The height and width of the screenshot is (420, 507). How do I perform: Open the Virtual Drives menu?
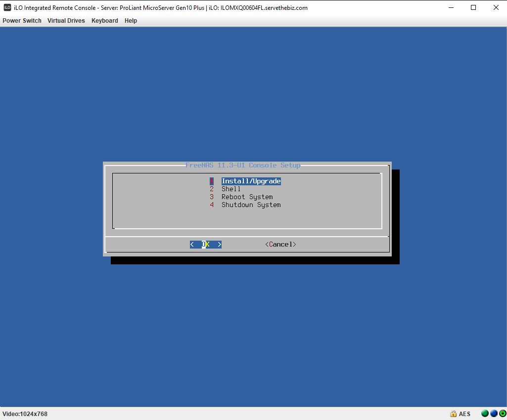[x=66, y=21]
